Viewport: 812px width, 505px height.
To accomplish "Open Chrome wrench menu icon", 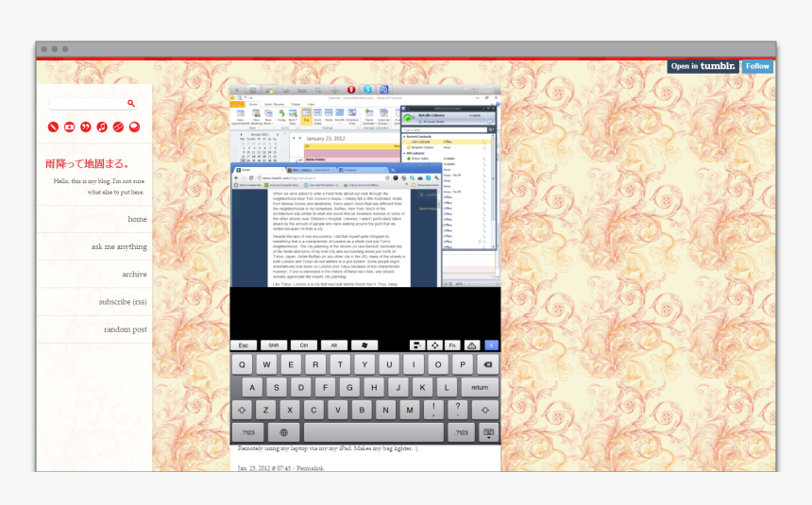I will click(x=436, y=177).
